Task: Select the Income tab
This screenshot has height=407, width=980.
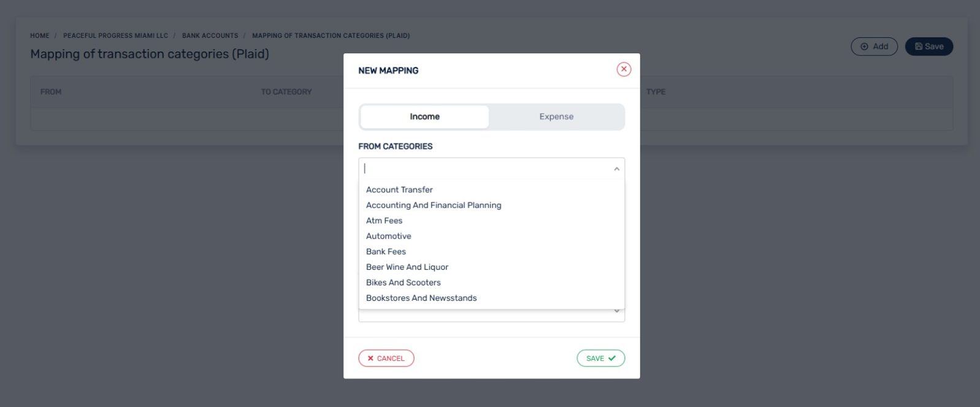Action: (x=424, y=116)
